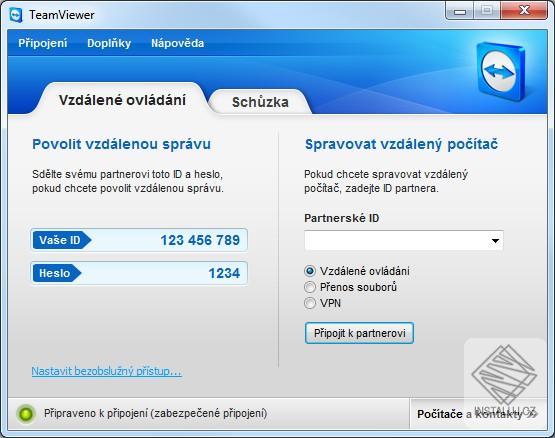Click Povolit vzdálenou správu heading
Image resolution: width=555 pixels, height=438 pixels.
point(121,144)
